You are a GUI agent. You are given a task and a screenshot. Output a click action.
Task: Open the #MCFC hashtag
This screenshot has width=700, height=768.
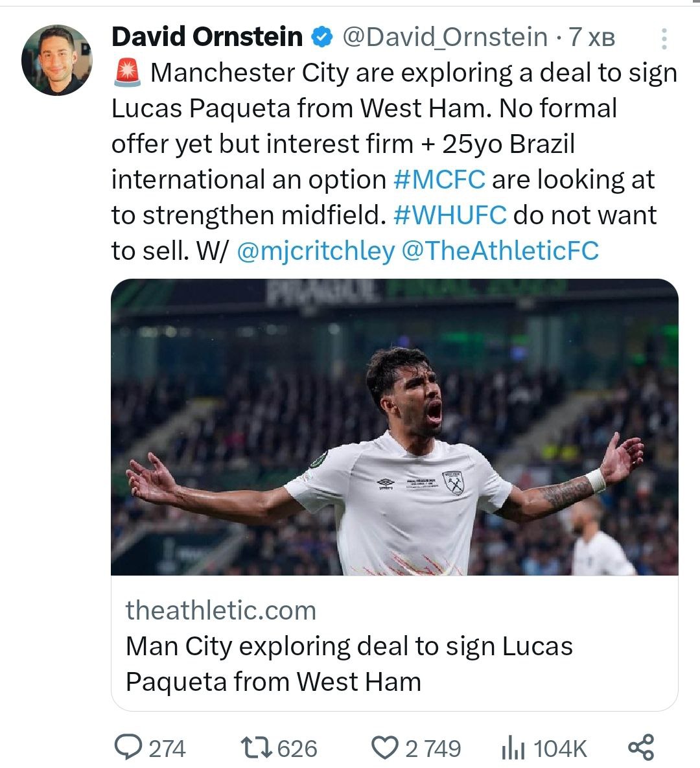[x=439, y=180]
